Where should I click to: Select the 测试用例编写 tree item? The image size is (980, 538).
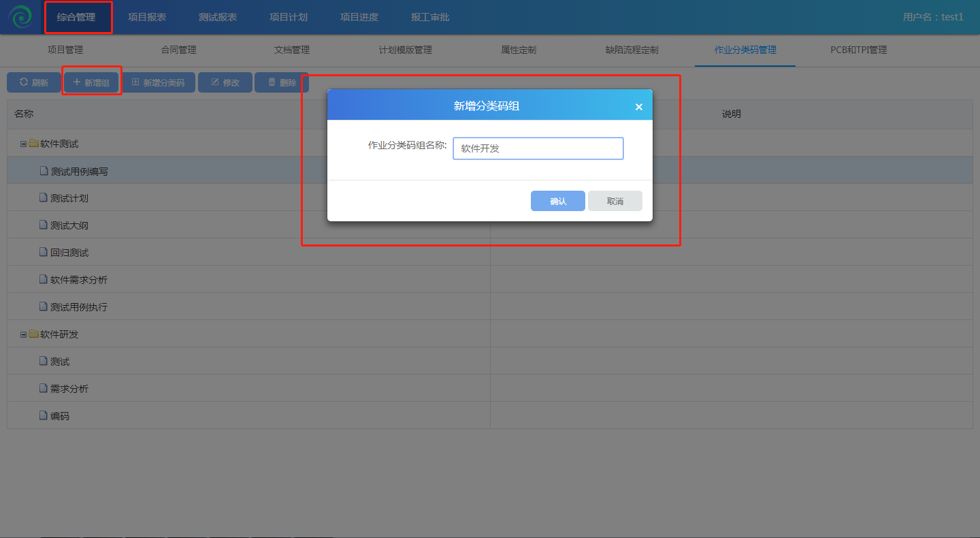tap(79, 172)
